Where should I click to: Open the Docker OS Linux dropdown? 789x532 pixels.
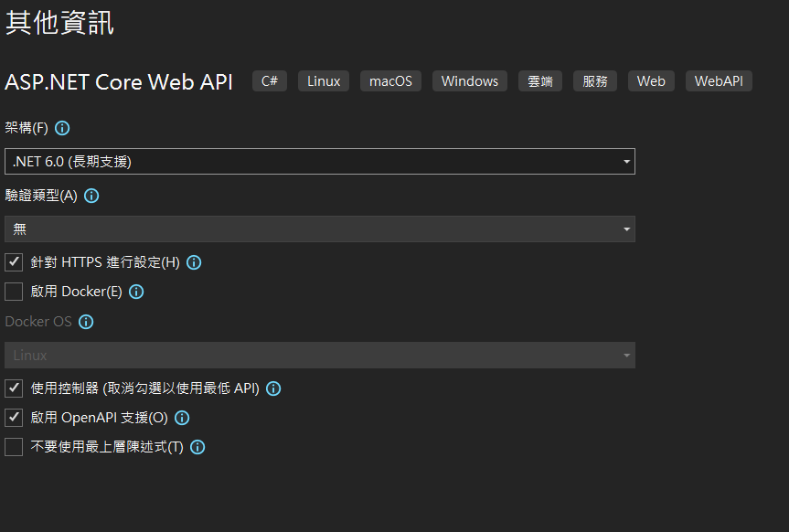click(x=320, y=356)
